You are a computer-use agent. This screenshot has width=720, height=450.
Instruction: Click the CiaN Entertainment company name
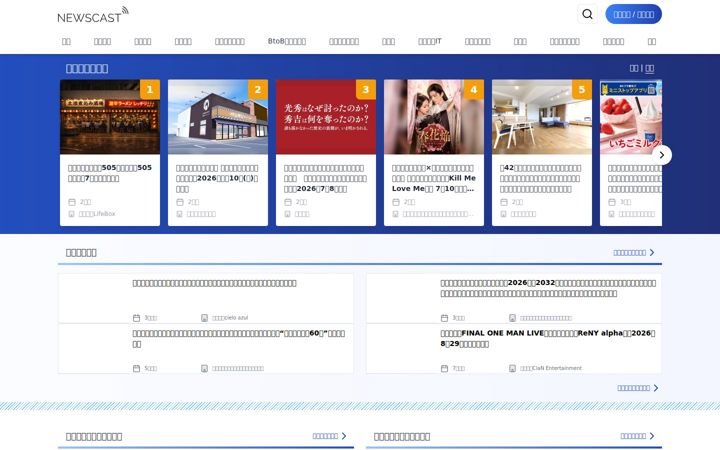point(551,368)
